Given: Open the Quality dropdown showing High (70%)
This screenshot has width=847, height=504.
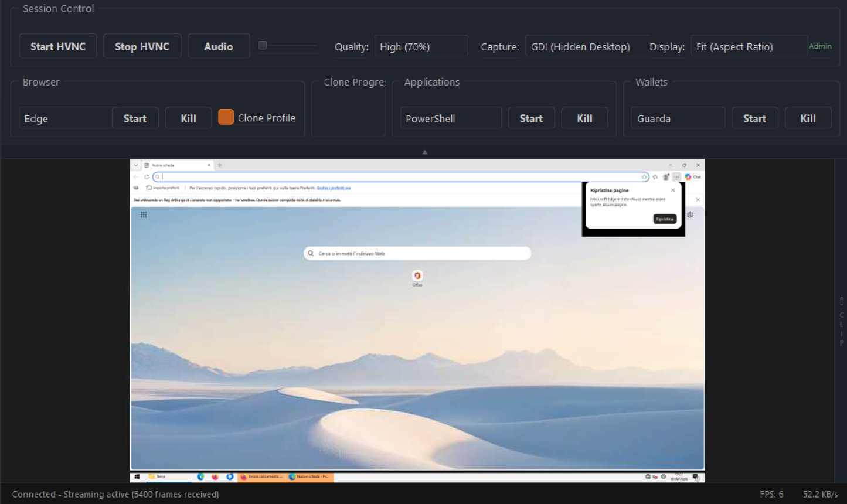Looking at the screenshot, I should (421, 46).
